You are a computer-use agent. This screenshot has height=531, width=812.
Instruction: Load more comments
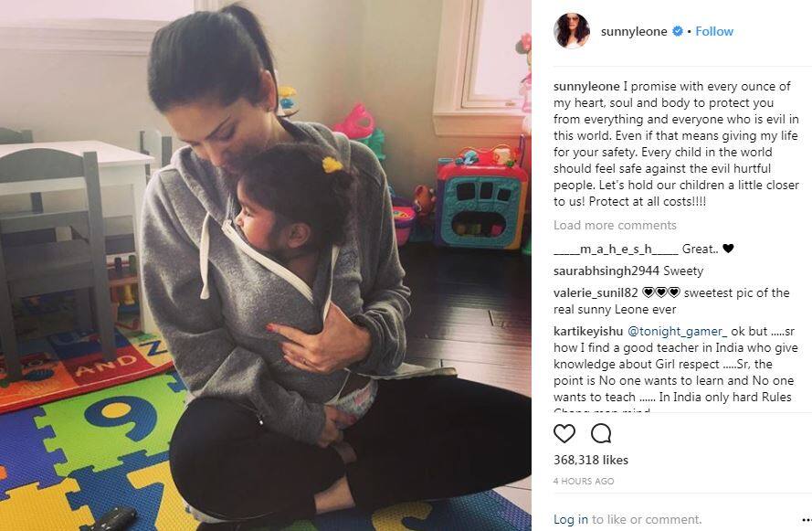click(615, 226)
